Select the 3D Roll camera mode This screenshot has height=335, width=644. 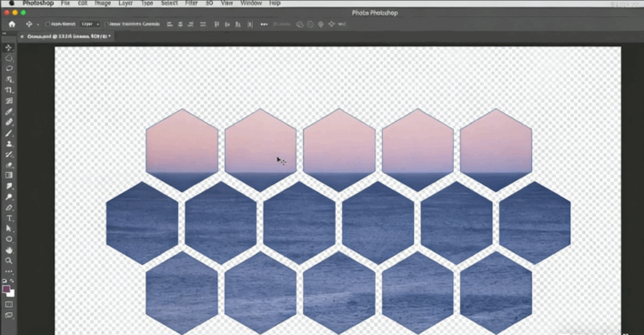(x=310, y=25)
